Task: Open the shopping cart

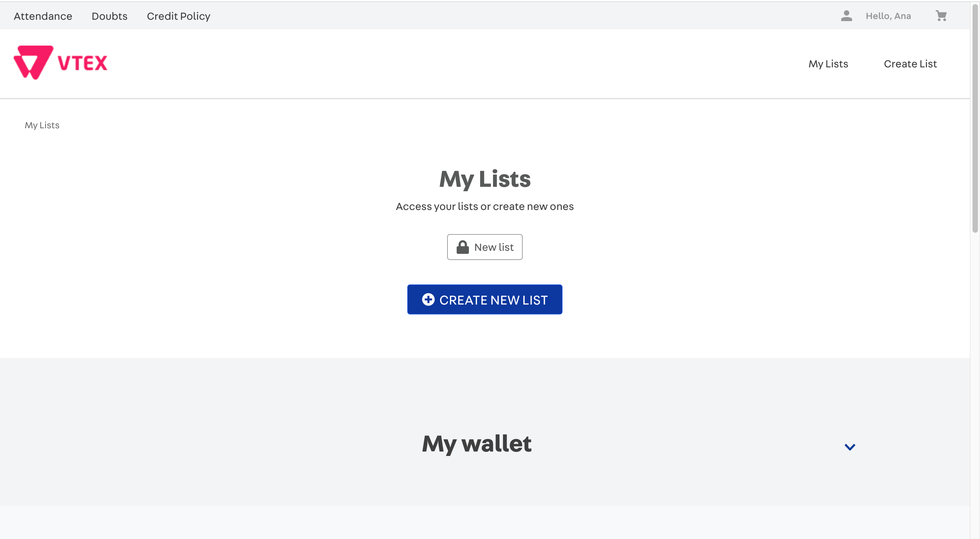Action: pos(942,16)
